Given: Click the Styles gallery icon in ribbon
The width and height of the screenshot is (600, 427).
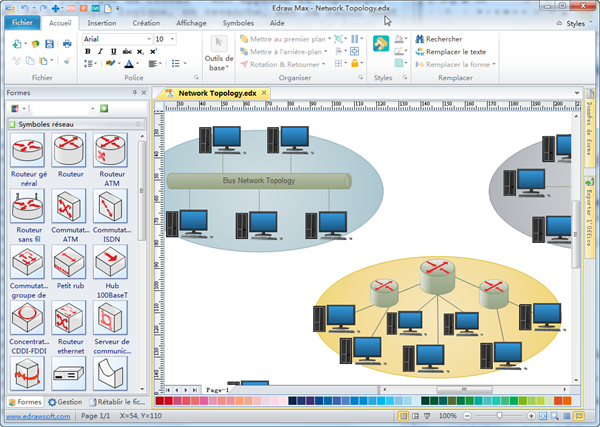Looking at the screenshot, I should coord(382,44).
